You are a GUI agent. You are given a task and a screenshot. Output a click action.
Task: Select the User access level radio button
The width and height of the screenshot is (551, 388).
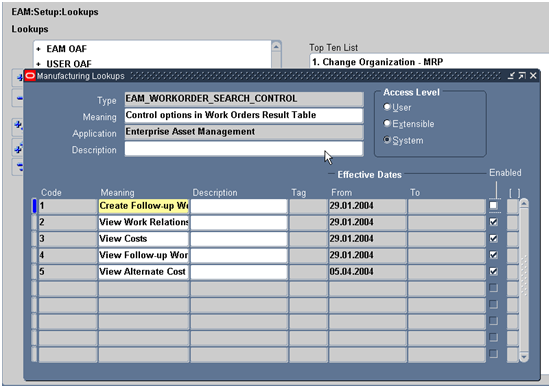[387, 107]
